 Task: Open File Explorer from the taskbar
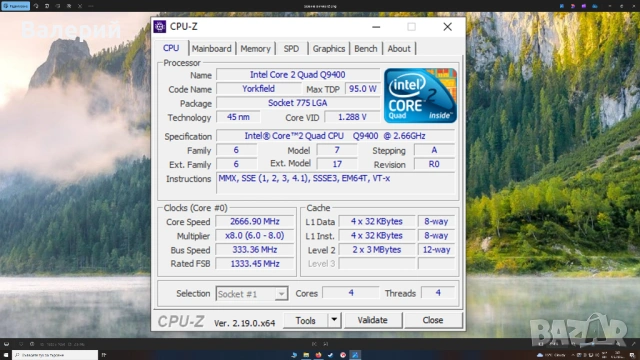point(306,355)
